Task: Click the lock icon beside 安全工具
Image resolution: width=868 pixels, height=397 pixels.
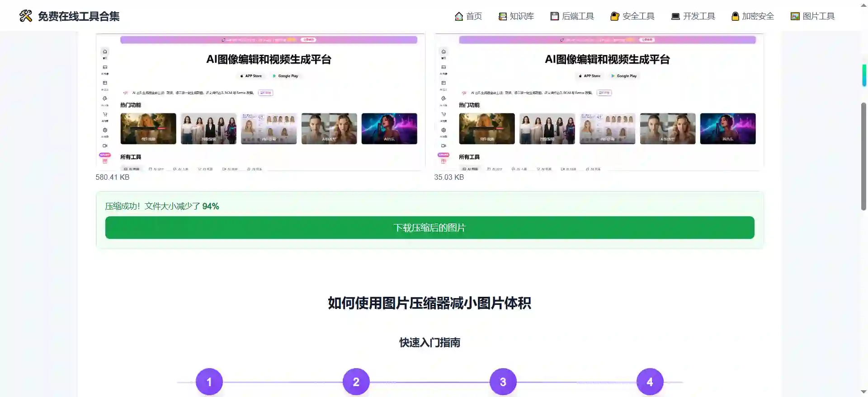Action: 615,16
